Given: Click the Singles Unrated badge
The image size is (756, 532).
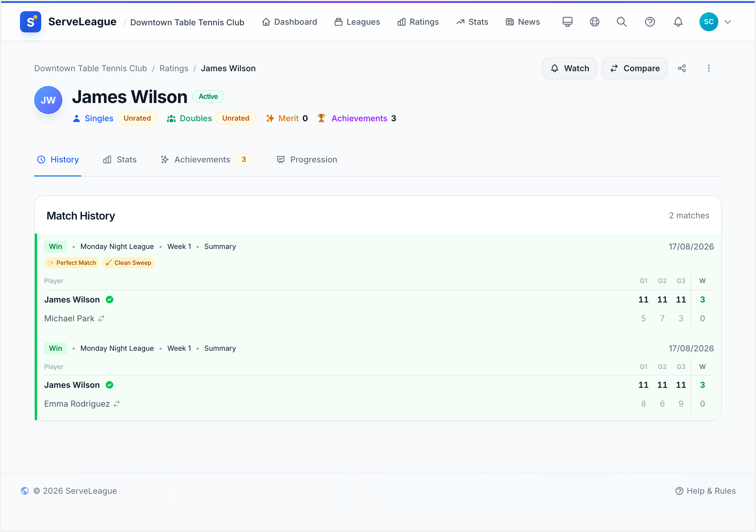Looking at the screenshot, I should point(137,118).
